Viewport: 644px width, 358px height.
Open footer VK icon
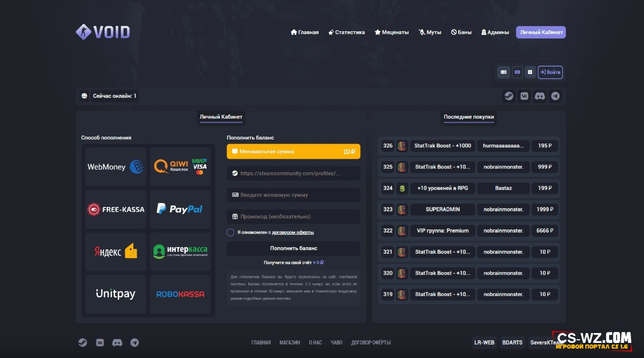(x=100, y=343)
